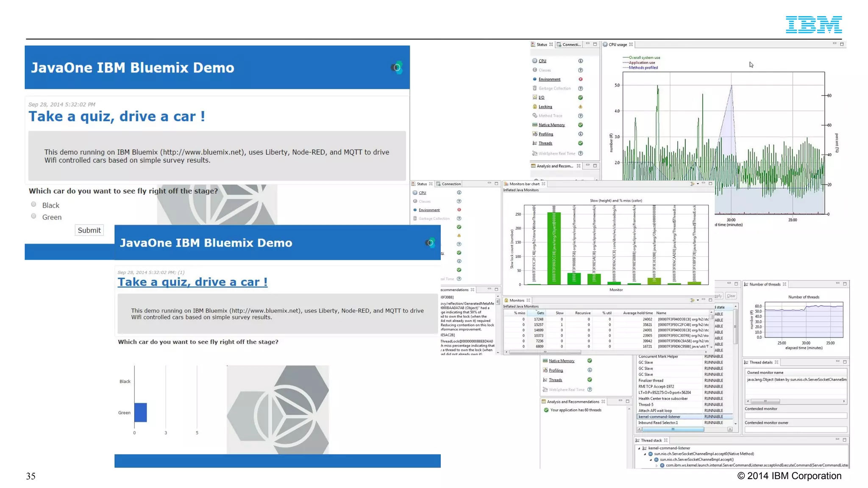Click the Garbage Collection trash can icon

pyautogui.click(x=534, y=88)
